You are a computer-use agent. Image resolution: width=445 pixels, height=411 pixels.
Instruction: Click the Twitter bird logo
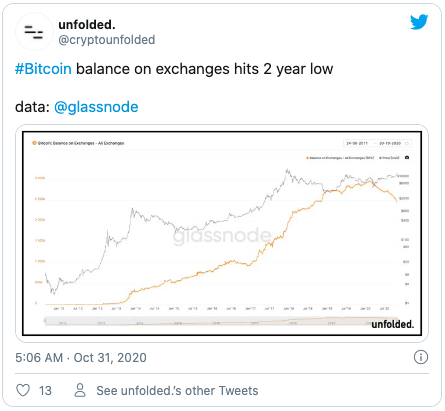click(x=419, y=22)
